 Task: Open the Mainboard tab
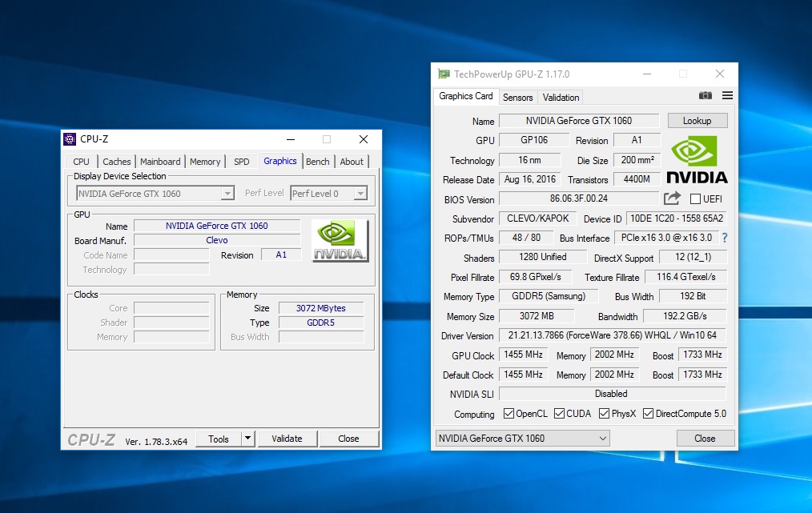click(x=160, y=162)
